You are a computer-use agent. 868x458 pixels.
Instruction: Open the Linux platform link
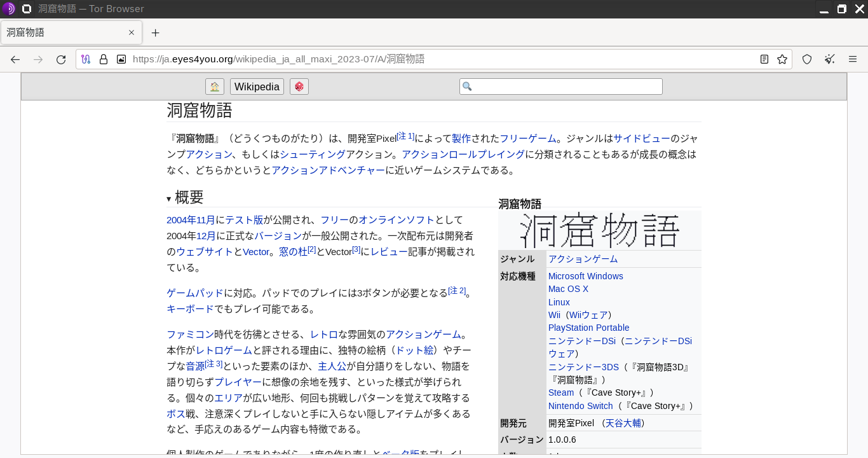pos(559,302)
